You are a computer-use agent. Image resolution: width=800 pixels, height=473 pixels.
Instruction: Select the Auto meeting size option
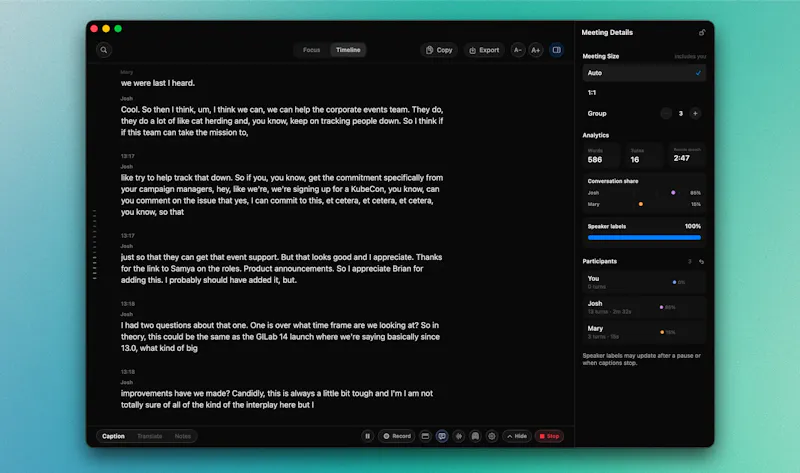pyautogui.click(x=644, y=73)
